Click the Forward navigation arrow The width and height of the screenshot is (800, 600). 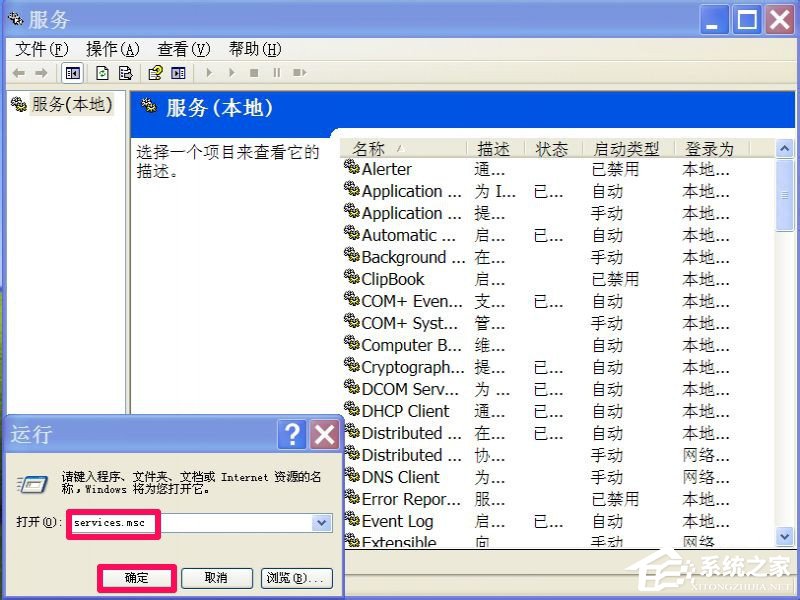point(40,72)
